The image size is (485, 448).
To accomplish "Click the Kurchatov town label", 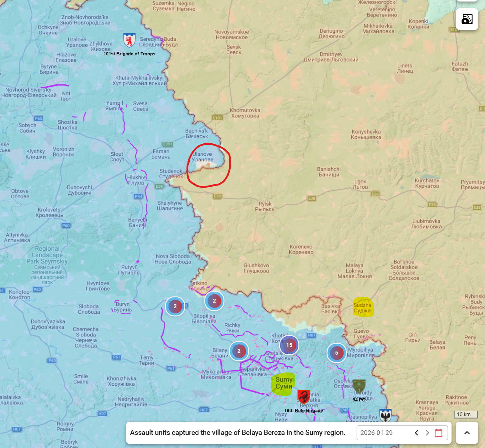I will 427,183.
